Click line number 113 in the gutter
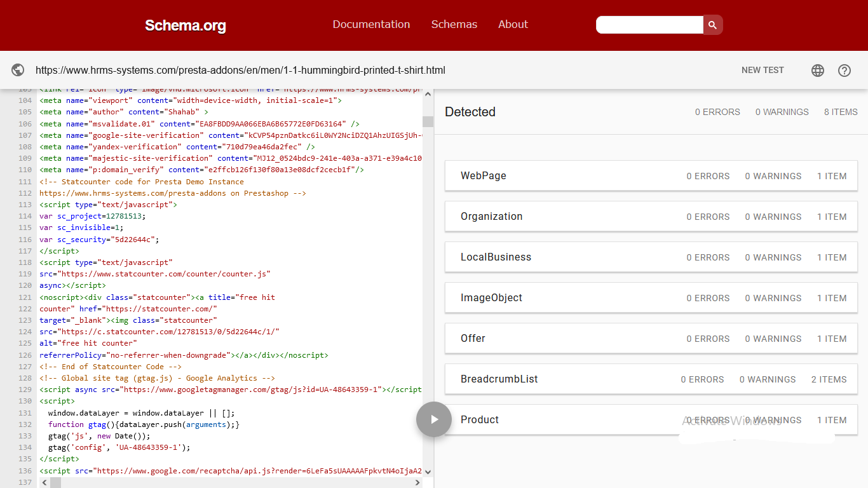The image size is (868, 488). coord(25,205)
